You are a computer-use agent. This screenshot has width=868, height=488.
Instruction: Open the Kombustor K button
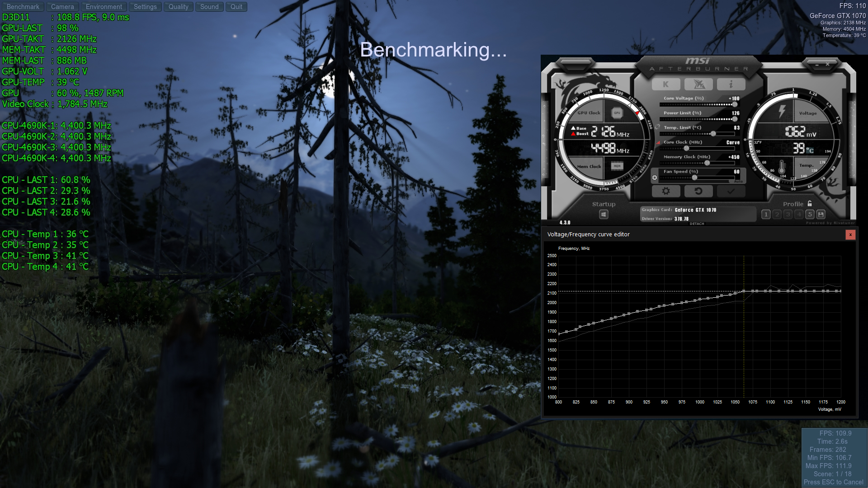point(666,84)
